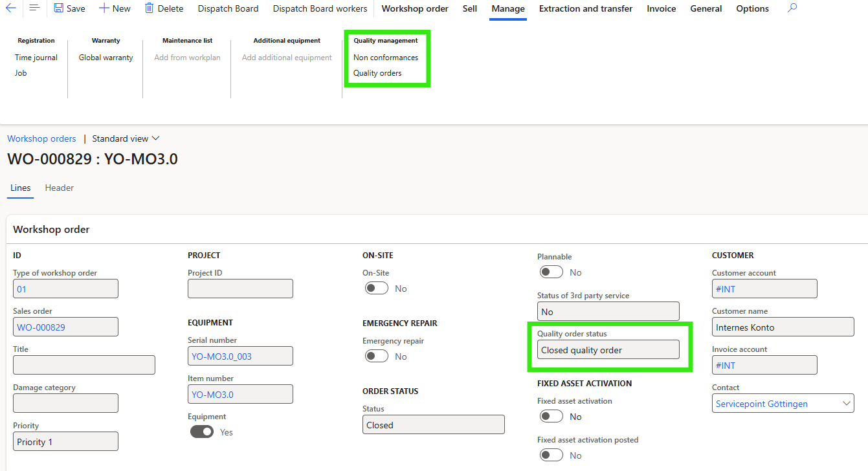This screenshot has height=471, width=868.
Task: Select the Sell ribbon tab
Action: (469, 8)
